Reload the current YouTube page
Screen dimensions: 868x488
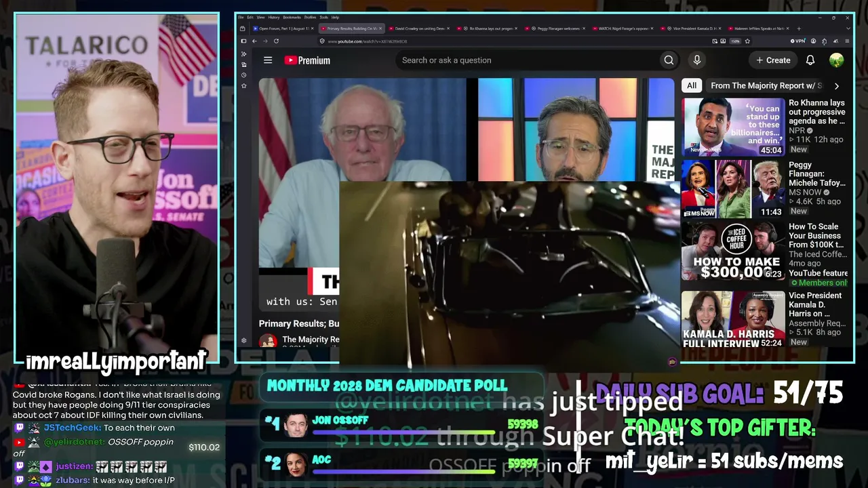tap(276, 41)
